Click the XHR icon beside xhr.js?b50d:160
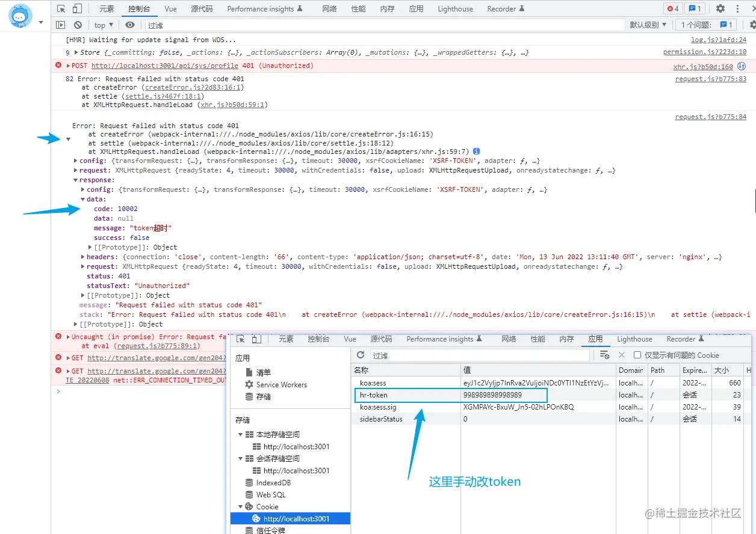This screenshot has height=534, width=756. click(742, 66)
